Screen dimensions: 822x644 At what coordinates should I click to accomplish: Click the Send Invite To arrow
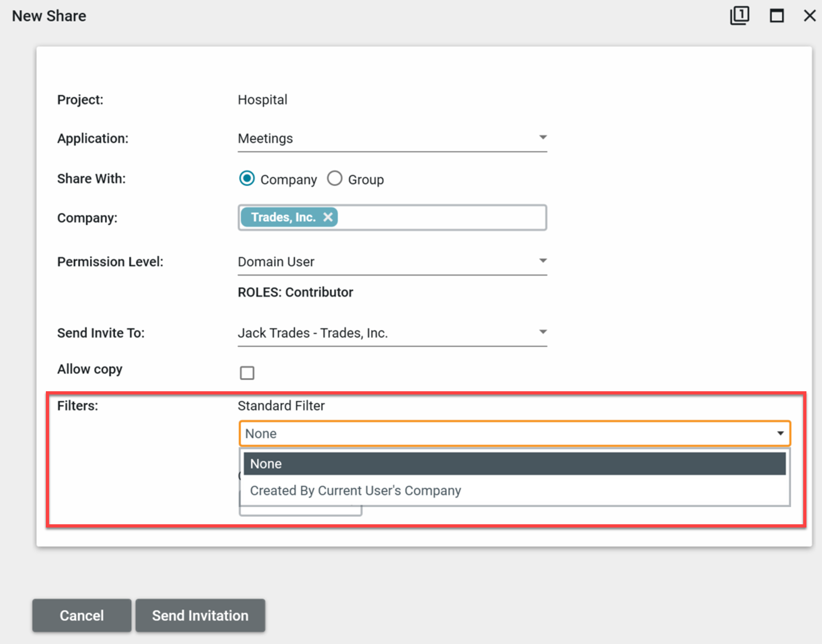[543, 332]
